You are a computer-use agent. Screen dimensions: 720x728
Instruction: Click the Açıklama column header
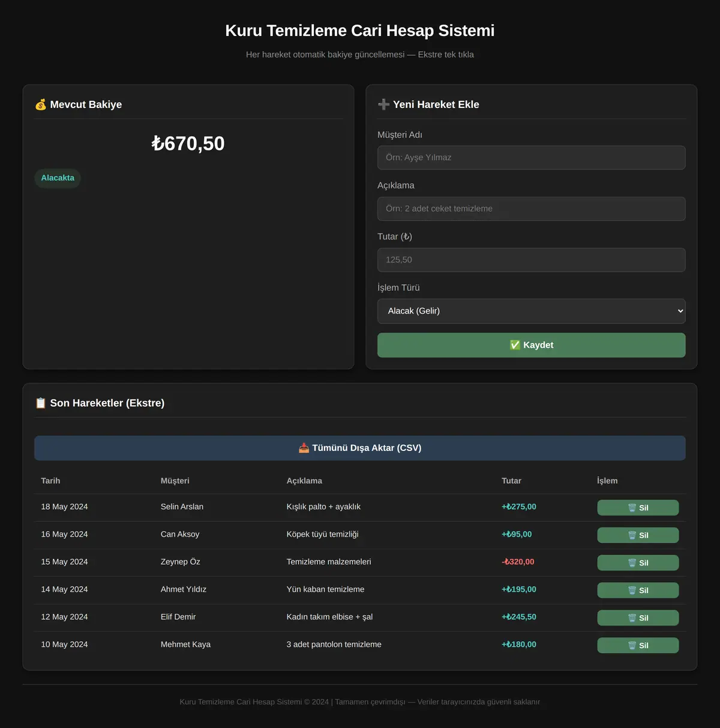pos(304,480)
